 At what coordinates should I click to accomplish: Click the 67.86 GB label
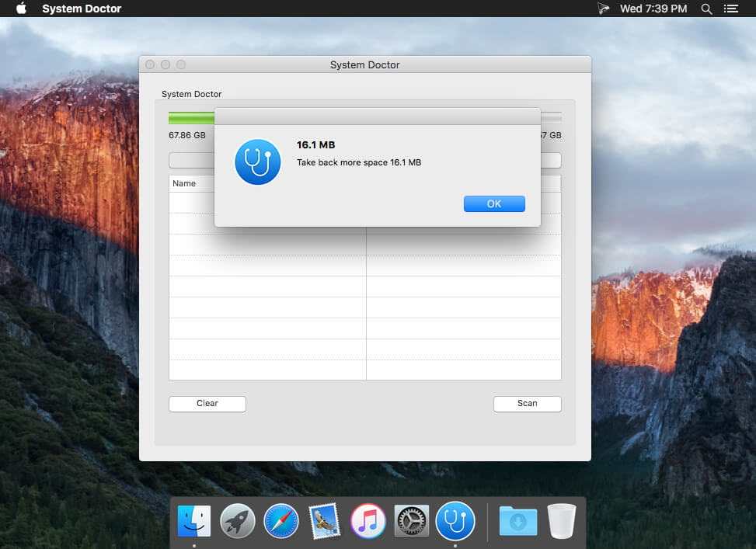pos(187,135)
